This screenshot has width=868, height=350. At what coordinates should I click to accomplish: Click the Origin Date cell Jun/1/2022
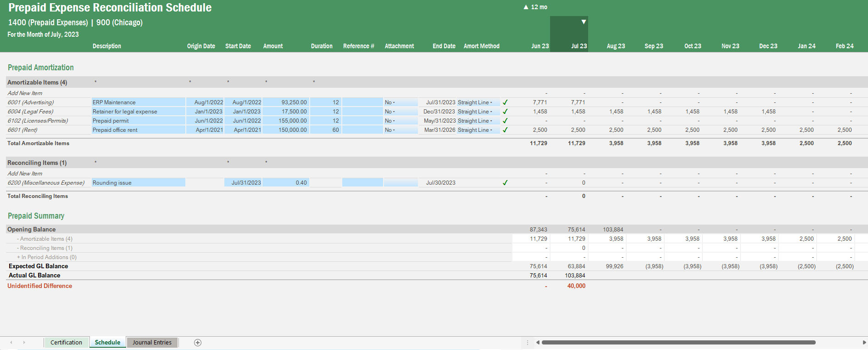[205, 121]
